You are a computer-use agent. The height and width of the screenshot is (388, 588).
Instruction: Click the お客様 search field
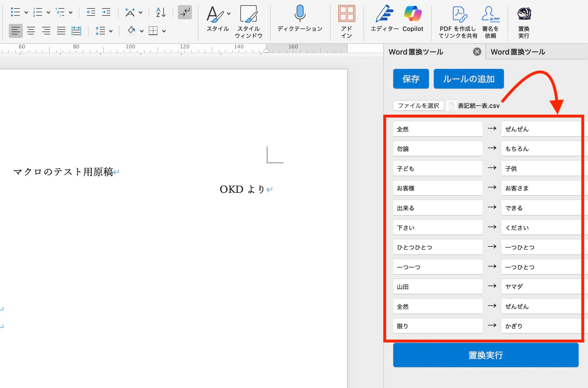[437, 188]
